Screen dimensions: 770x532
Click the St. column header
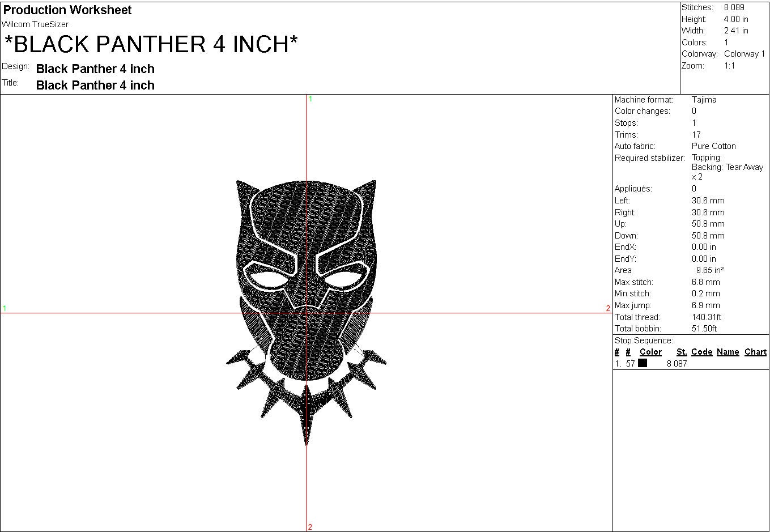pos(682,352)
